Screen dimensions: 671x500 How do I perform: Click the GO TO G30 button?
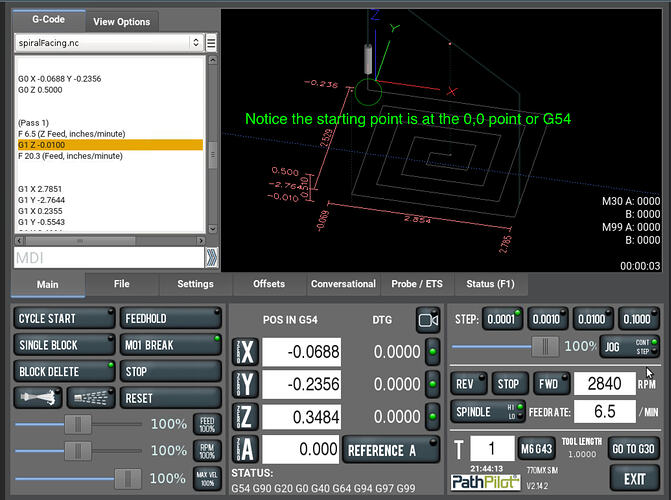(x=633, y=449)
